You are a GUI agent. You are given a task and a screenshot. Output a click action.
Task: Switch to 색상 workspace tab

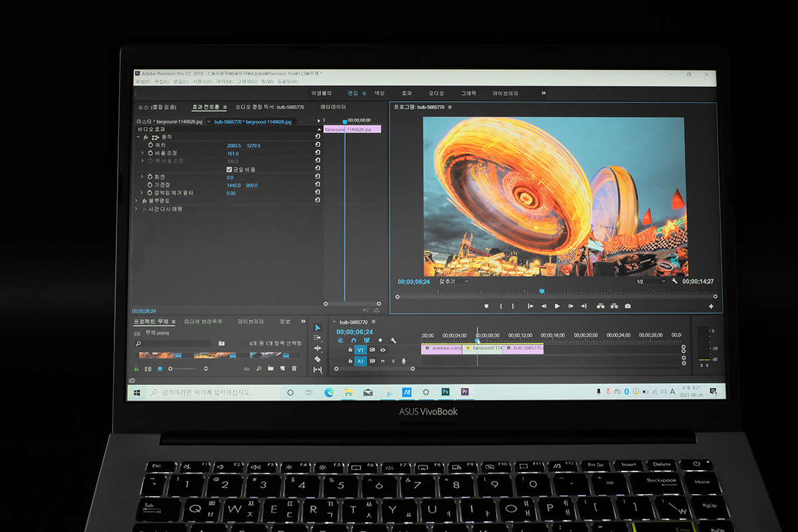(x=379, y=93)
